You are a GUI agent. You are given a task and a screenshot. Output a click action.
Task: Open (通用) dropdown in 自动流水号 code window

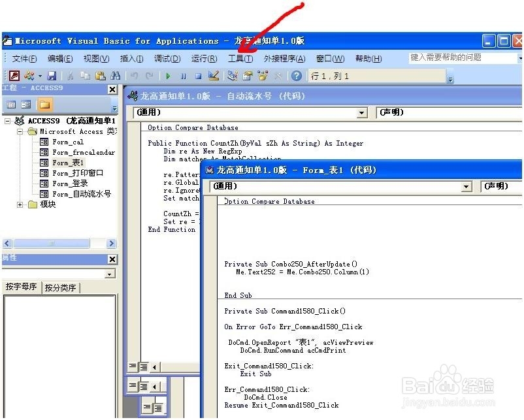tap(361, 113)
